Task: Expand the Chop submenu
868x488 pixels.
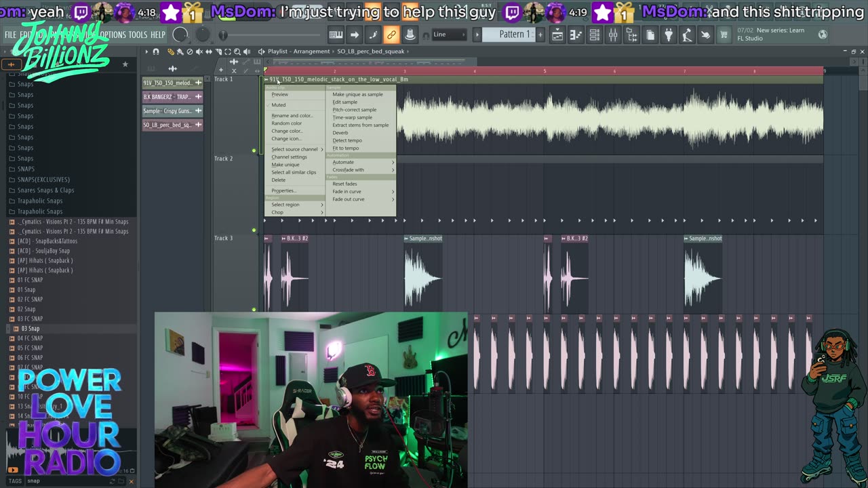Action: (x=295, y=212)
